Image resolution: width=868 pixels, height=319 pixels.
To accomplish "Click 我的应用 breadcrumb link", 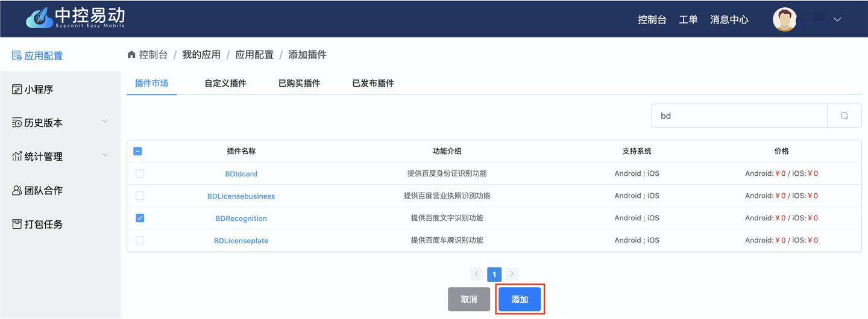I will point(201,55).
